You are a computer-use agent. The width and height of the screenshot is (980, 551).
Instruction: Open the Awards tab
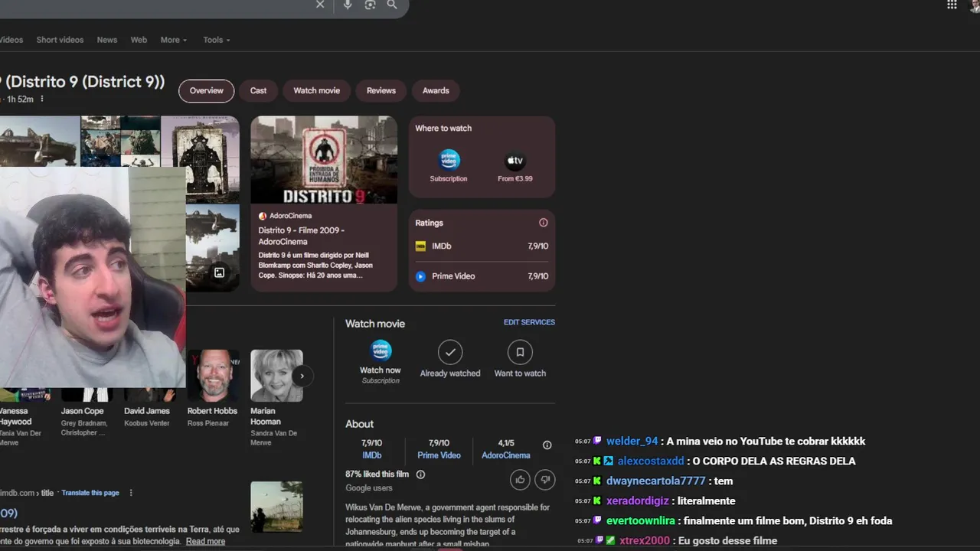pyautogui.click(x=436, y=90)
